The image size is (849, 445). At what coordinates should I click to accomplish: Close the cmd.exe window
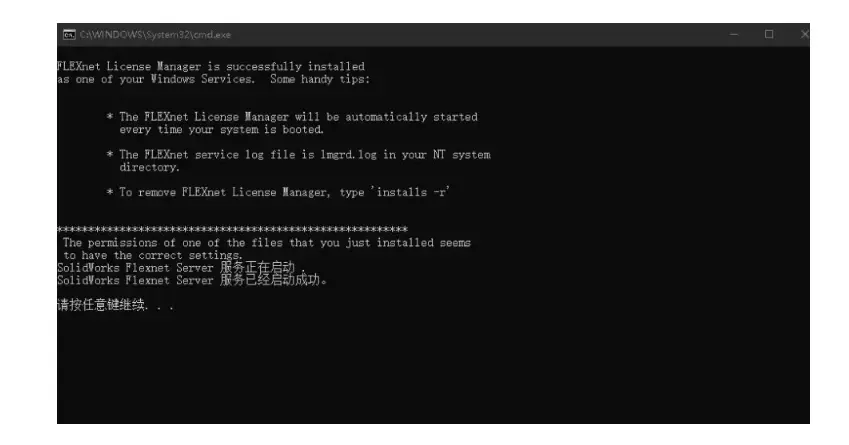tap(804, 35)
